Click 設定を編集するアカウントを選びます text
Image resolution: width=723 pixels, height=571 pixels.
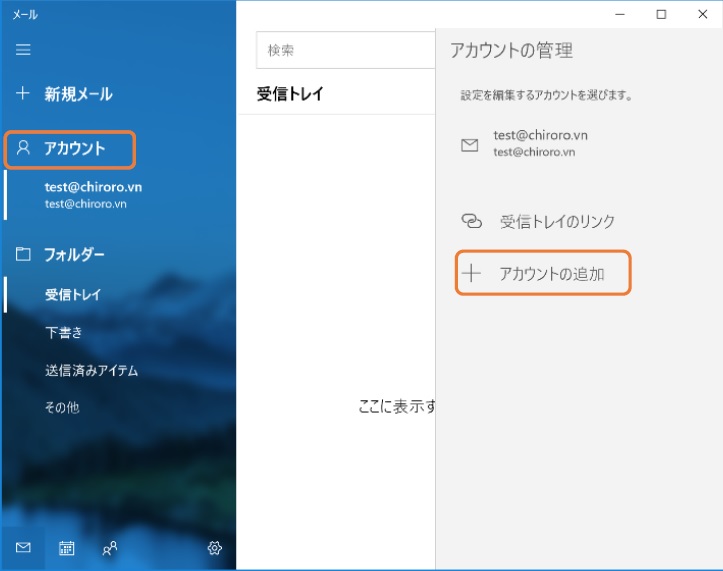(x=546, y=95)
